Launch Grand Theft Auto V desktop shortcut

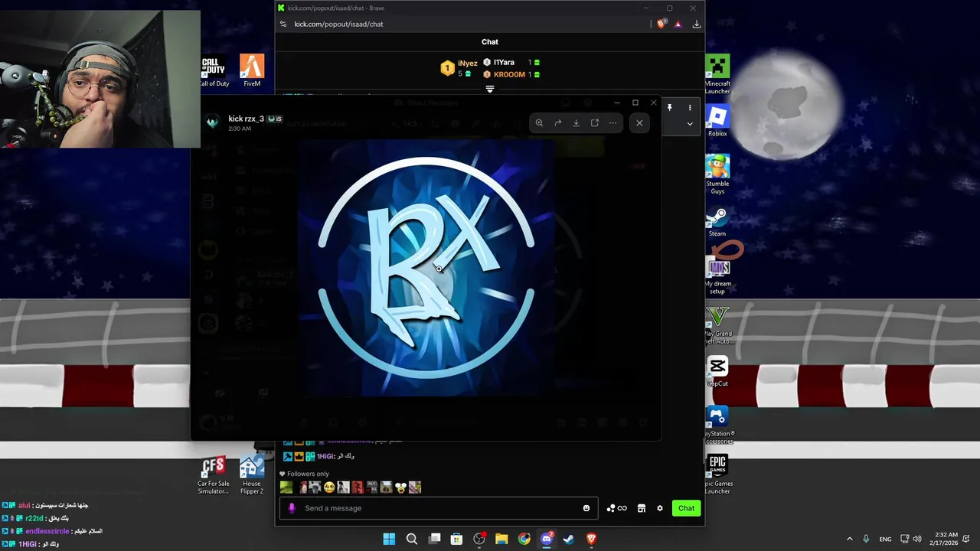coord(717,324)
